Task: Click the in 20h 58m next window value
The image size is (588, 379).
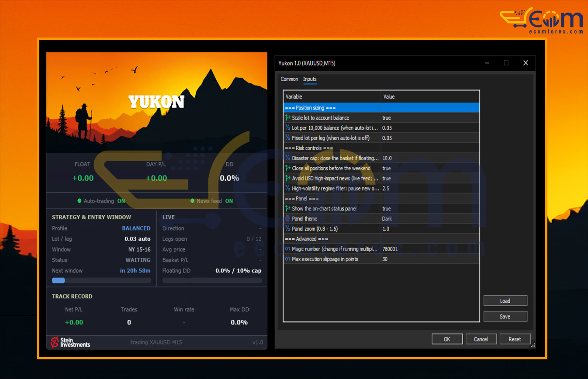Action: tap(135, 271)
